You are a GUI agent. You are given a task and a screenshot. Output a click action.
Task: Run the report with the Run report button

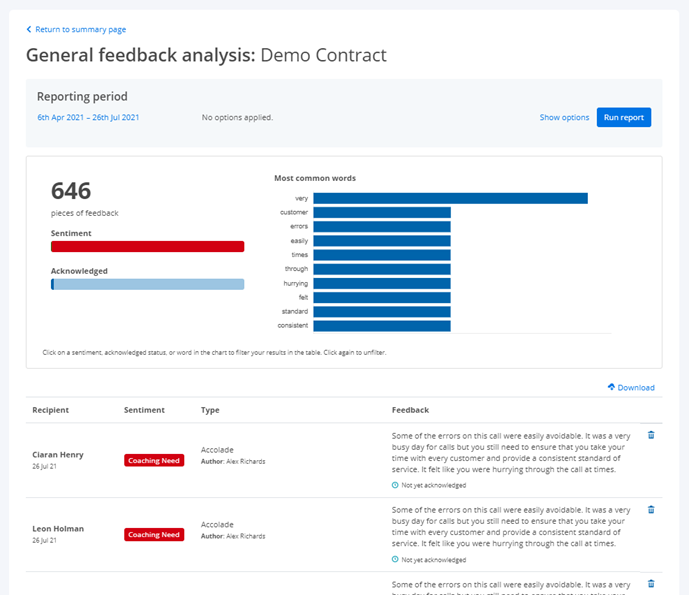click(624, 117)
